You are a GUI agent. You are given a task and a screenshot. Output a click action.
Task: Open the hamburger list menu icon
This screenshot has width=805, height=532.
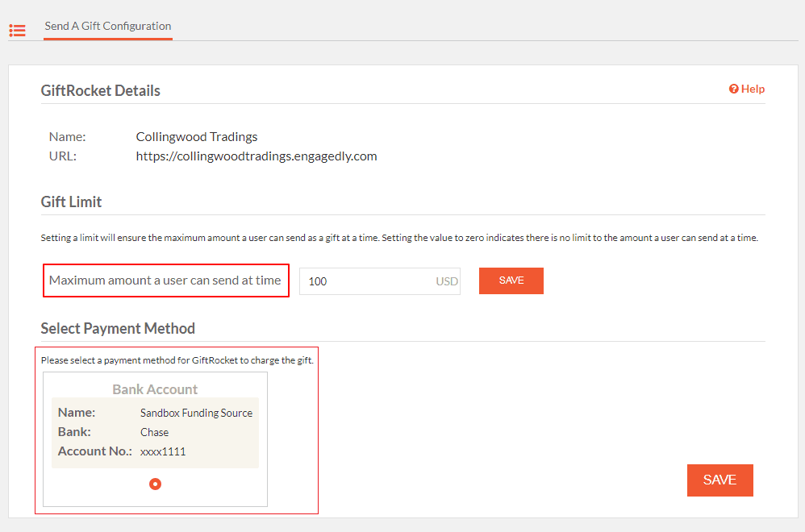point(17,31)
